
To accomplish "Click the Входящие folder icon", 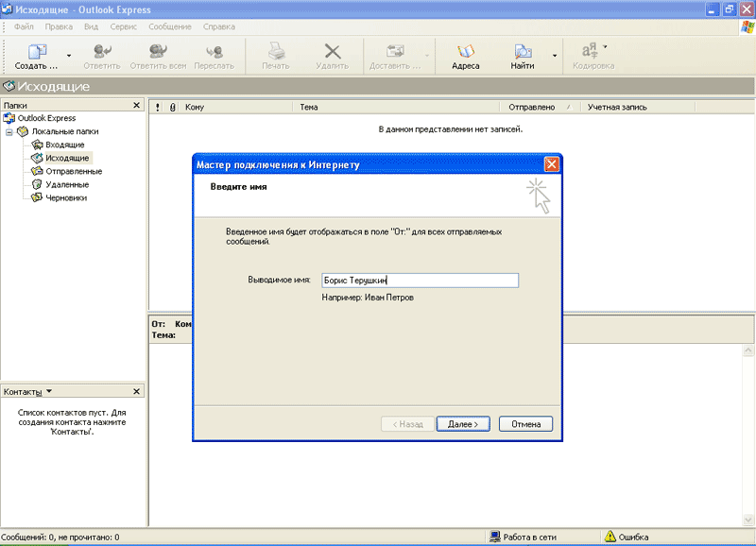I will (37, 145).
